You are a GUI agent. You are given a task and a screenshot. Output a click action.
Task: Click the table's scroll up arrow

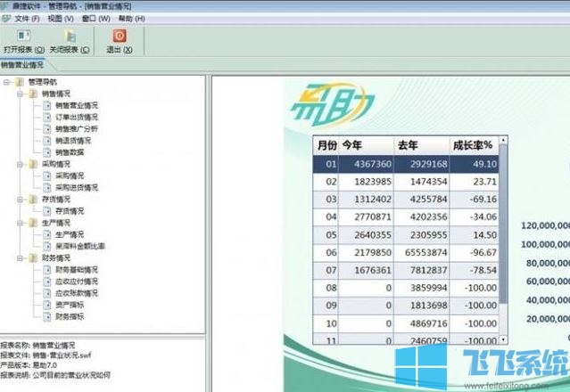click(x=503, y=140)
